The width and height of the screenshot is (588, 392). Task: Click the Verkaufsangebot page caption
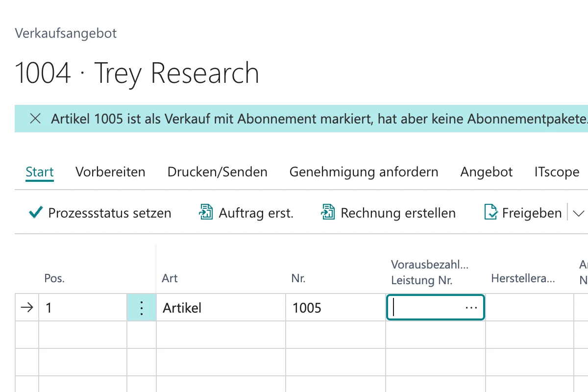[66, 33]
